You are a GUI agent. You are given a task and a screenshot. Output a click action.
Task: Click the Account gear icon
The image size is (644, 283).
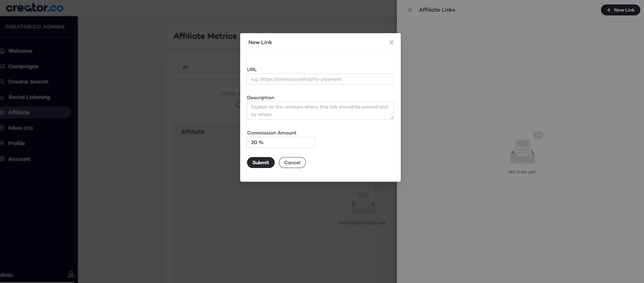[x=2, y=159]
